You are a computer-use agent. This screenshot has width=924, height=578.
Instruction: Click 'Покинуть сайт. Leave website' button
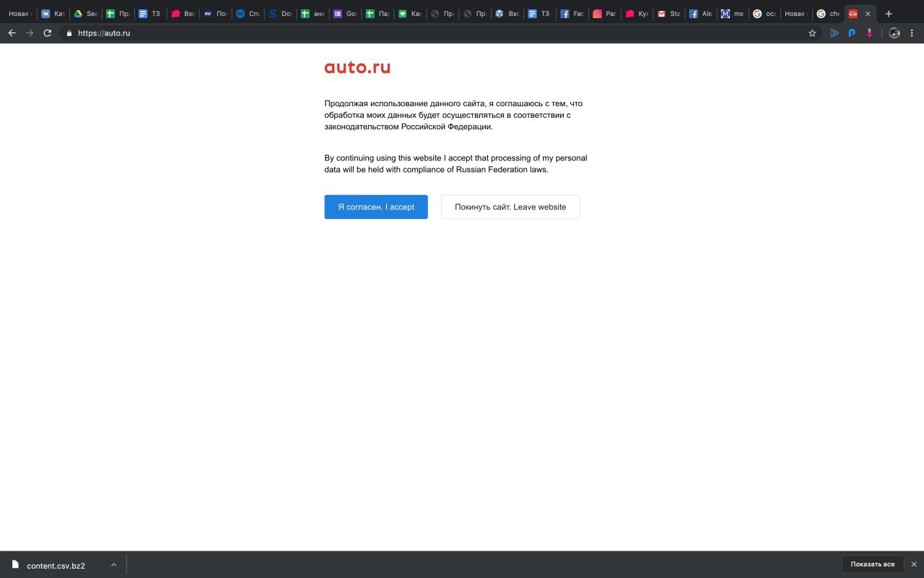[510, 207]
